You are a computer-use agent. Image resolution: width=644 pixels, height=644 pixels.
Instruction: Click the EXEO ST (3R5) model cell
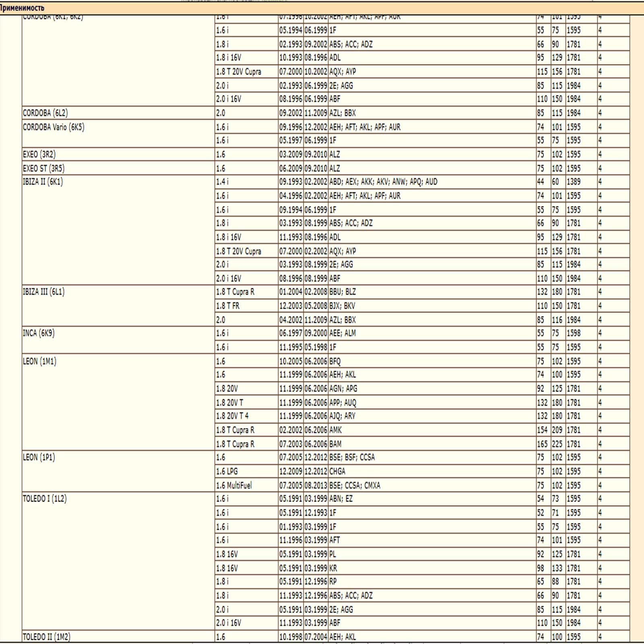[x=43, y=168]
